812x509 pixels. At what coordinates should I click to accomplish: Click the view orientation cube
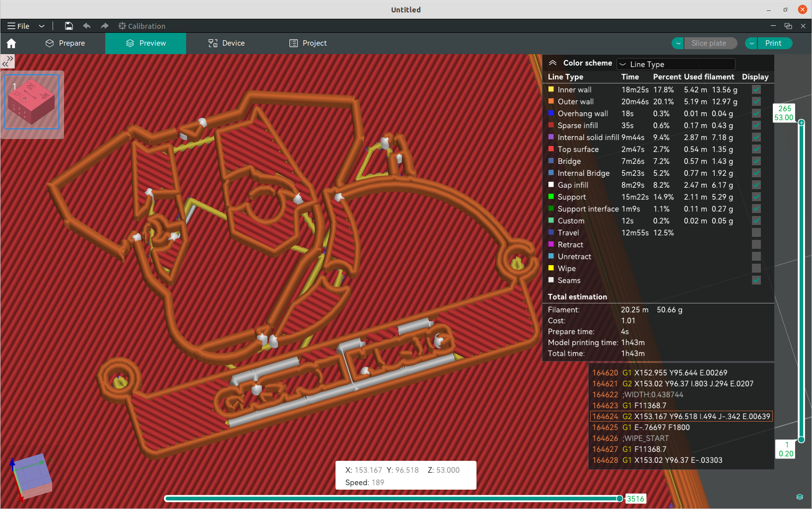coord(32,476)
